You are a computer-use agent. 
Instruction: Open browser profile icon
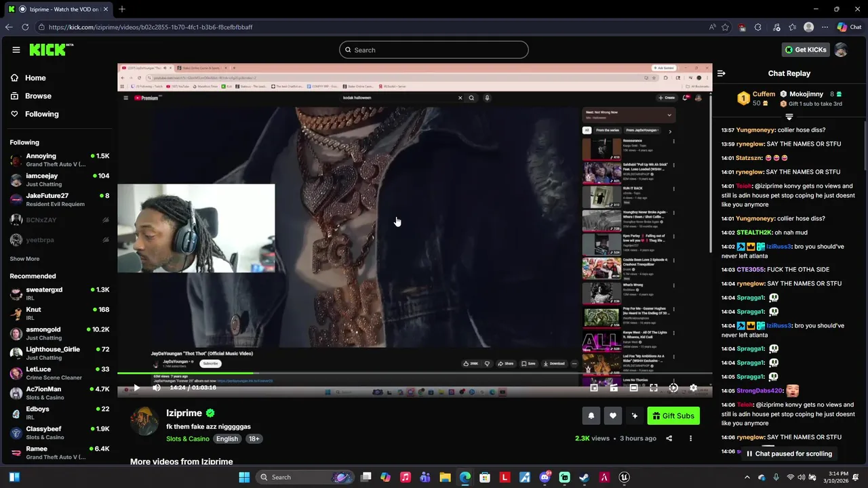[808, 27]
